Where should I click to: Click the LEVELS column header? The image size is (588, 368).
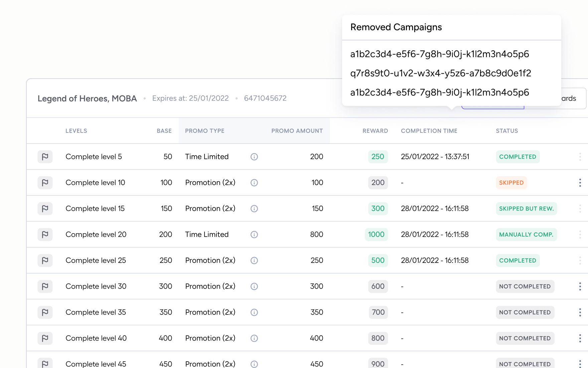click(x=76, y=131)
